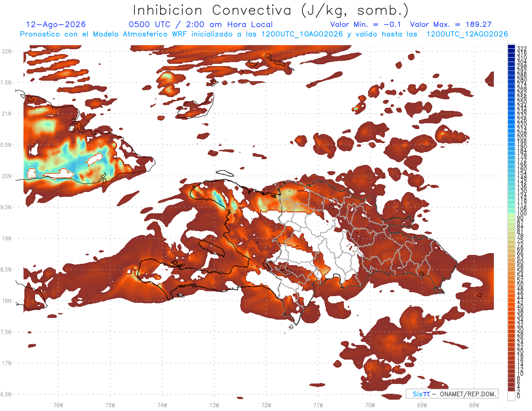Click the '72W' longitude label
The height and width of the screenshot is (411, 532).
(266, 405)
